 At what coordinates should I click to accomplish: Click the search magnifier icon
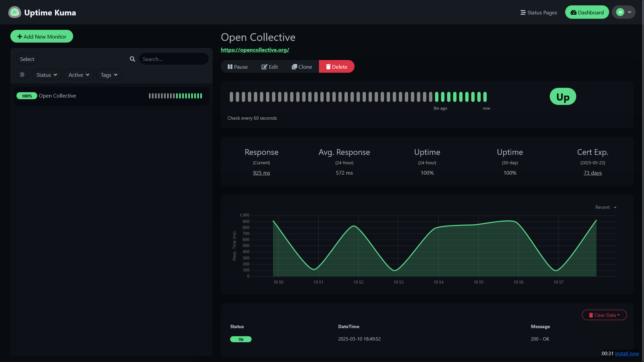coord(132,59)
